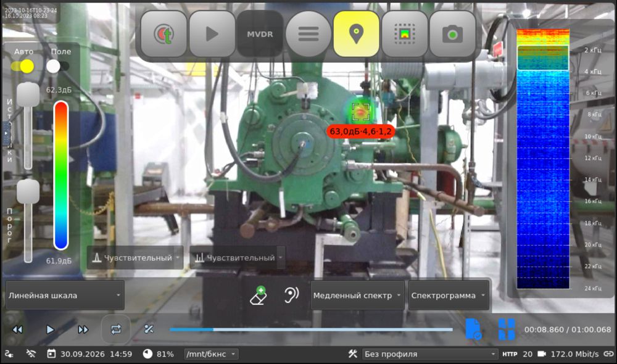
Task: Toggle the Поле switch
Action: (58, 66)
